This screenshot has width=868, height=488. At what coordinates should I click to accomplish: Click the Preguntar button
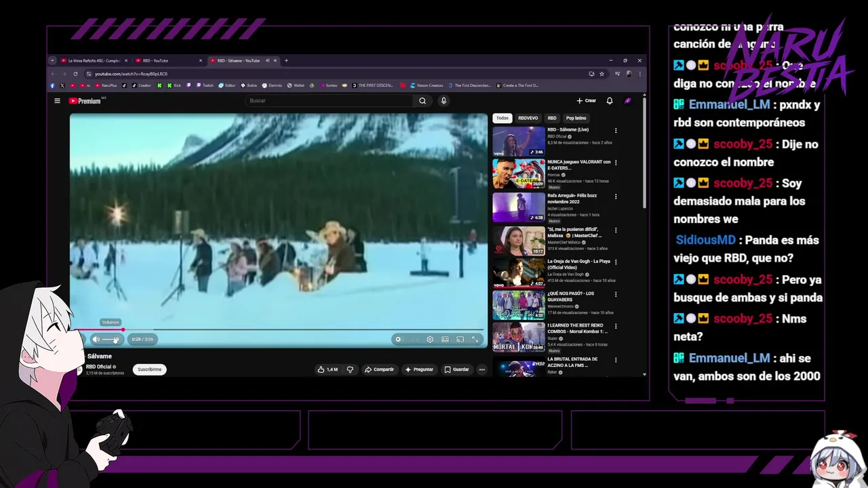(x=419, y=369)
